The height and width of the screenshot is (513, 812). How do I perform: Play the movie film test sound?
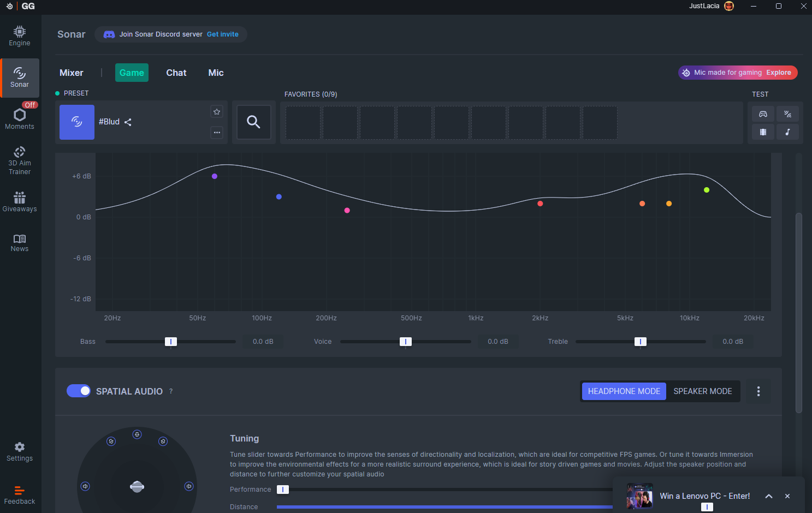[763, 132]
